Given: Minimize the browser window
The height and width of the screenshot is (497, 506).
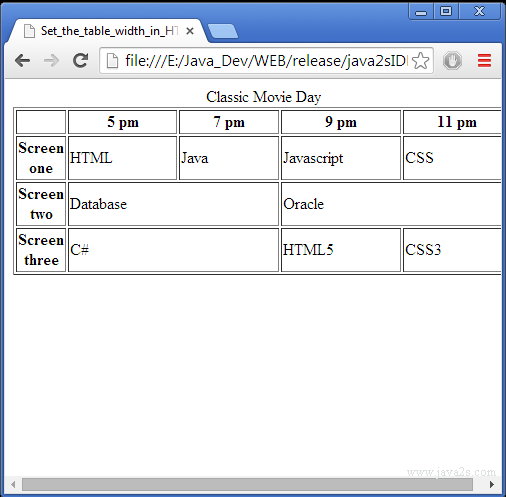Looking at the screenshot, I should pos(421,12).
